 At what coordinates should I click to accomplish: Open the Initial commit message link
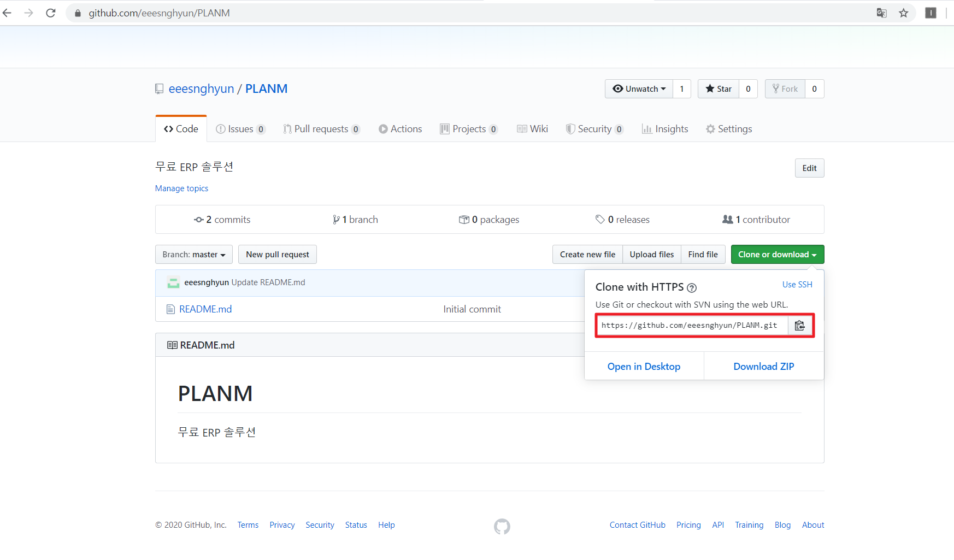point(472,309)
